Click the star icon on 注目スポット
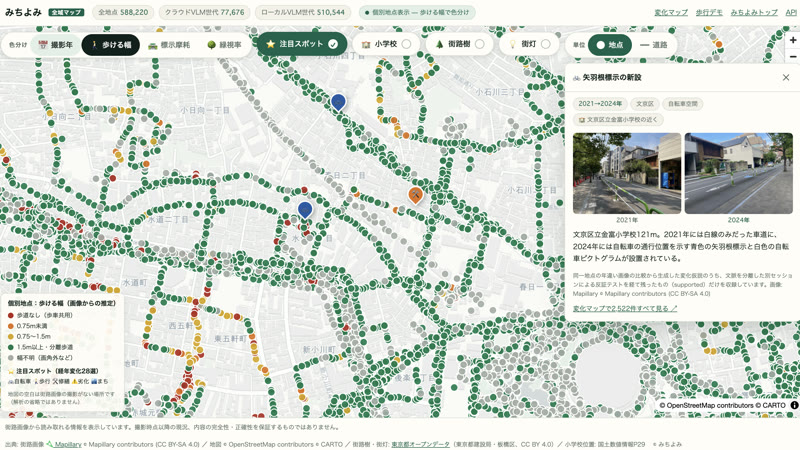Viewport: 800px width, 450px height. pyautogui.click(x=271, y=44)
